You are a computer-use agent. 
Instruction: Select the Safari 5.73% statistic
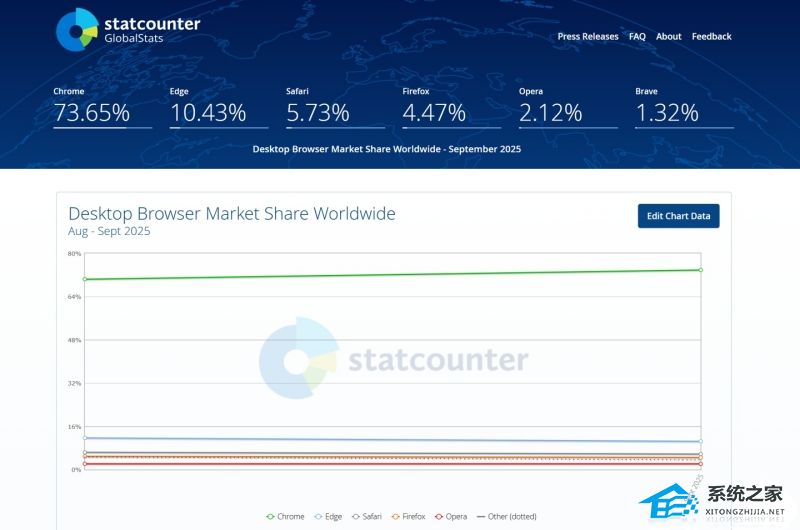[x=335, y=107]
